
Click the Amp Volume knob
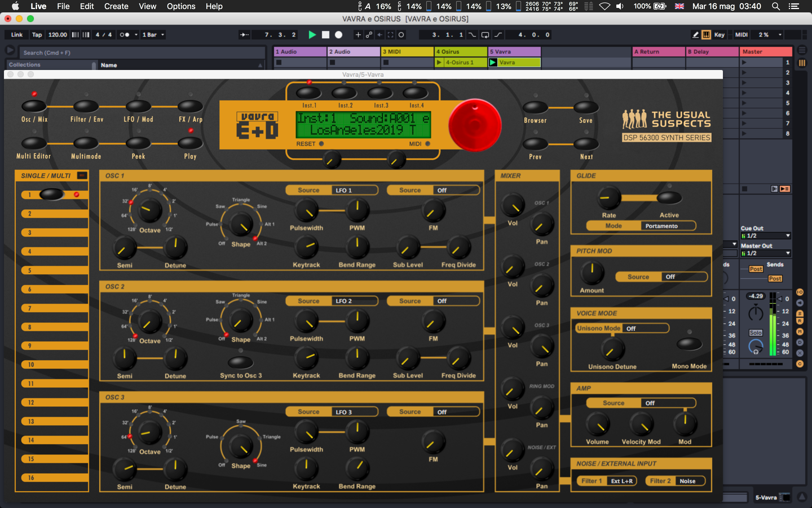pos(598,424)
